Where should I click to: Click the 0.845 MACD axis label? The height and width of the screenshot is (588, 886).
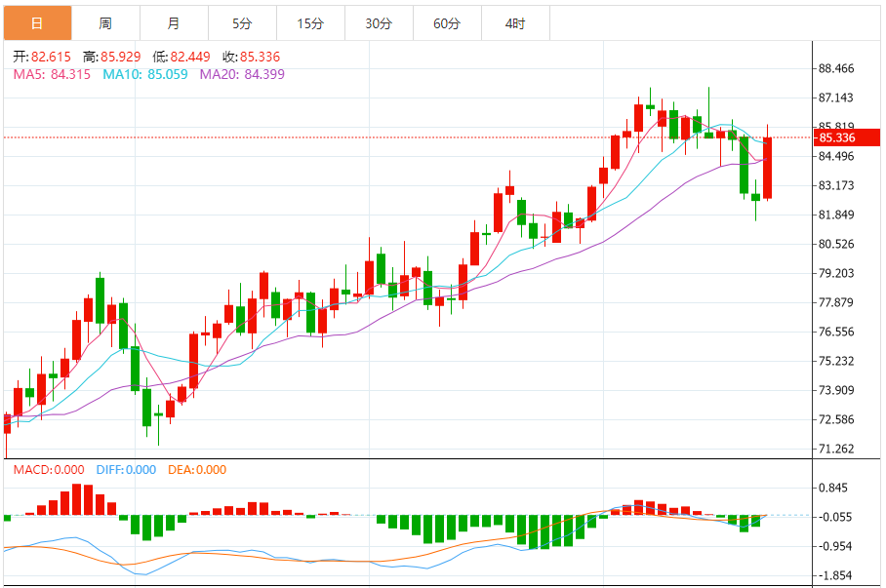pos(833,488)
